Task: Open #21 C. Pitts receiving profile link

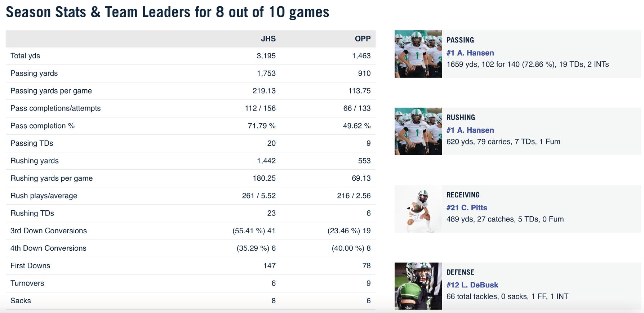Action: click(467, 208)
